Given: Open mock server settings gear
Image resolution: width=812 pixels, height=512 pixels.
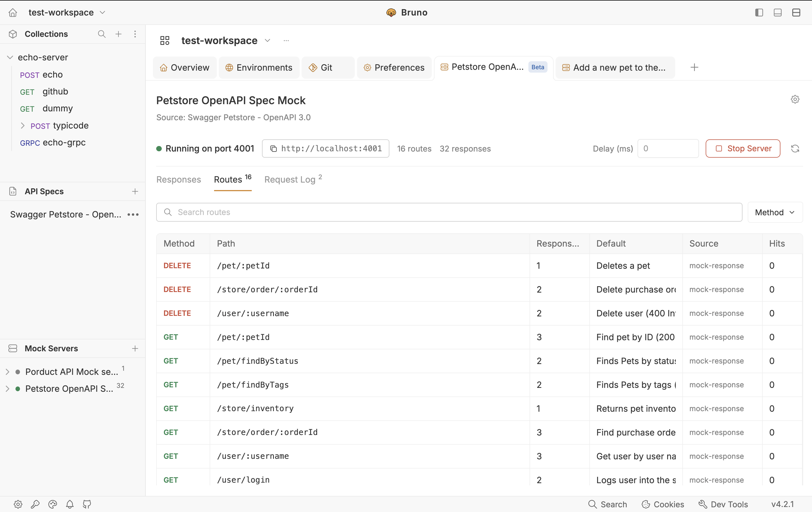Looking at the screenshot, I should [795, 99].
